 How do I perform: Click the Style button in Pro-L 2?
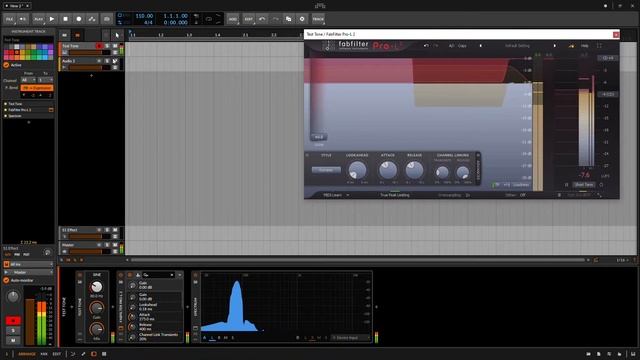coord(326,170)
